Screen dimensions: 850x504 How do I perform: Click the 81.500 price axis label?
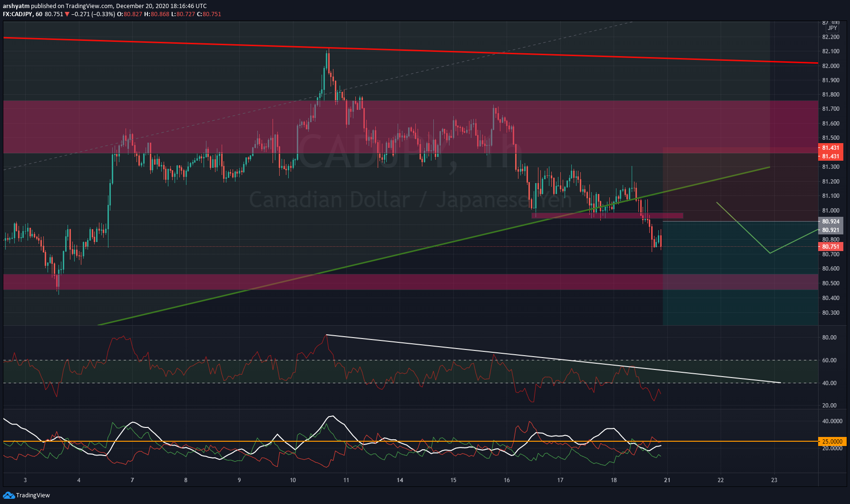coord(830,138)
